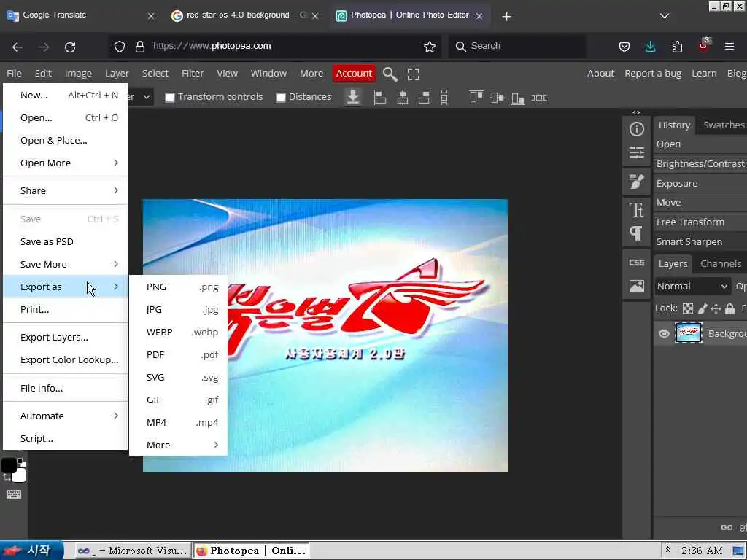Open the Brush settings panel icon
Viewport: 747px width, 560px height.
point(636,182)
